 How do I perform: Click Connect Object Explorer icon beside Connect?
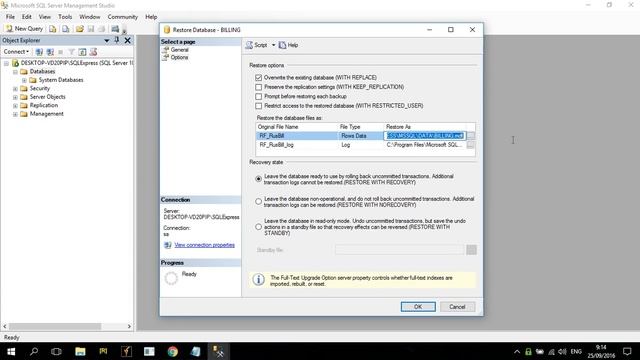[39, 52]
